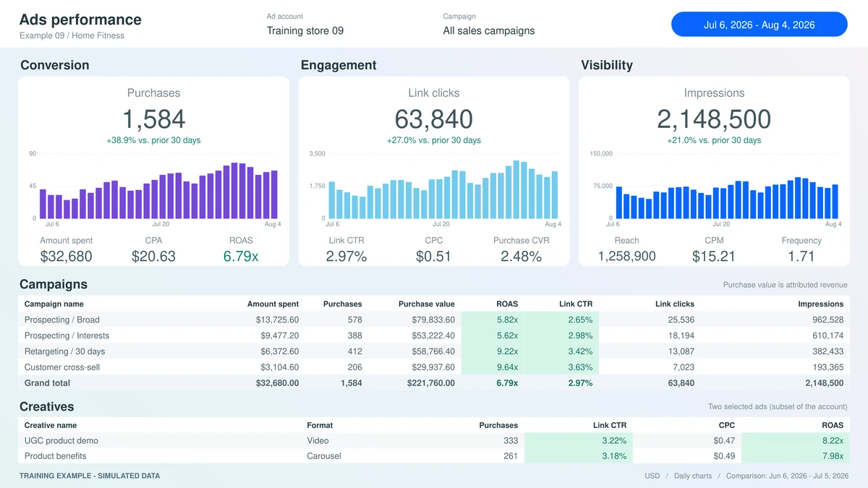Sort by Campaign name column header
868x488 pixels.
coord(54,304)
